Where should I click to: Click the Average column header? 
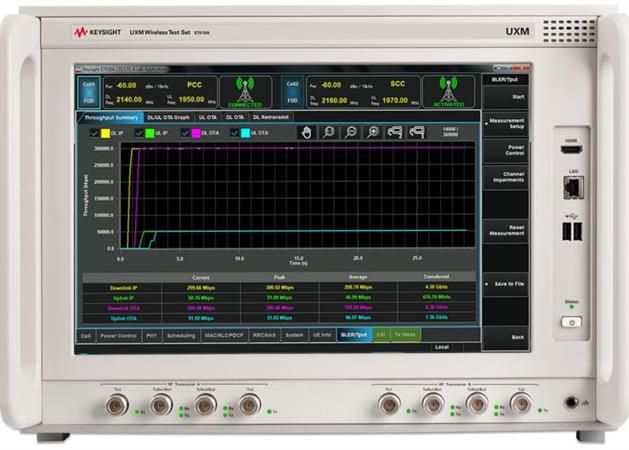click(358, 277)
